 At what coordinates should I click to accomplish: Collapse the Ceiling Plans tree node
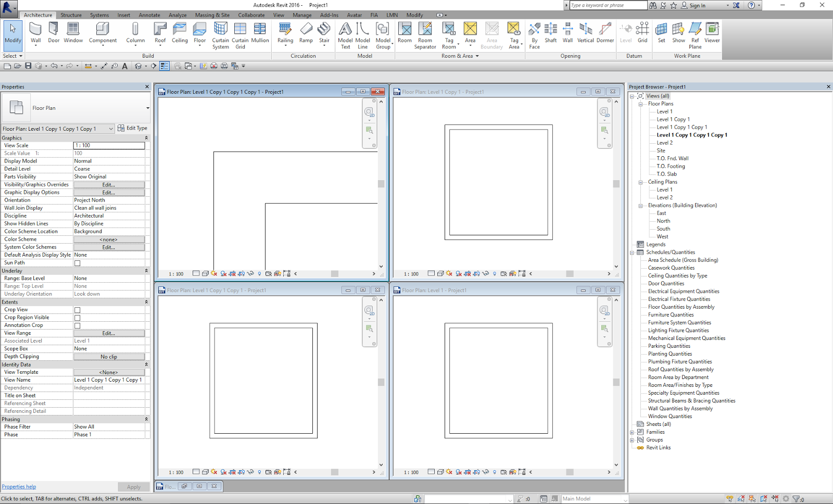[x=640, y=182]
